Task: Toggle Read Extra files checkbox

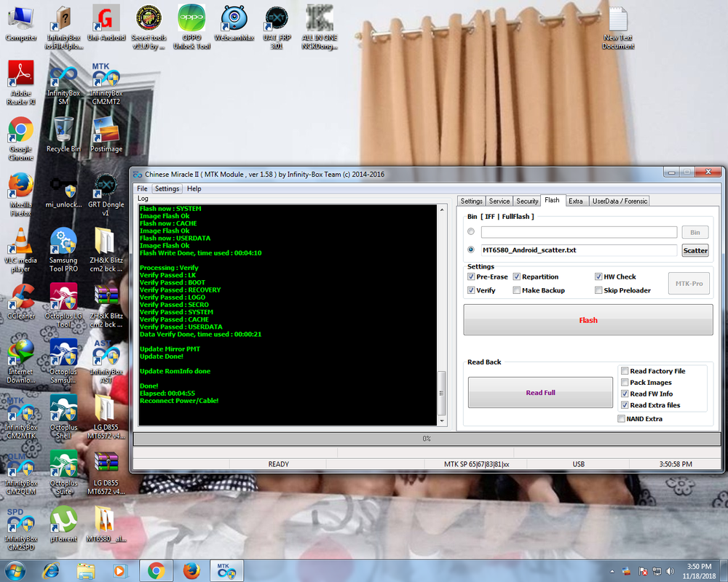Action: 650,405
